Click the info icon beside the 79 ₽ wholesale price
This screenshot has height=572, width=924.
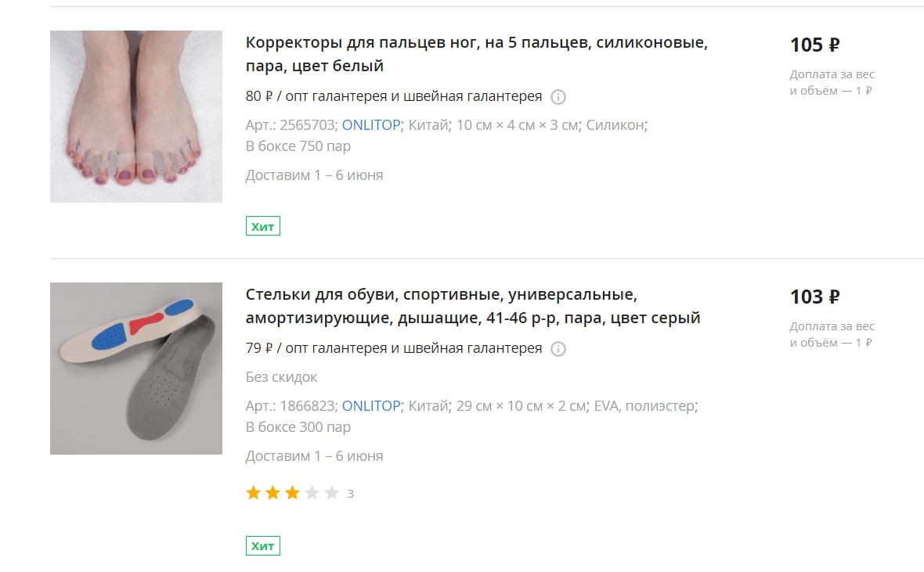click(x=558, y=349)
